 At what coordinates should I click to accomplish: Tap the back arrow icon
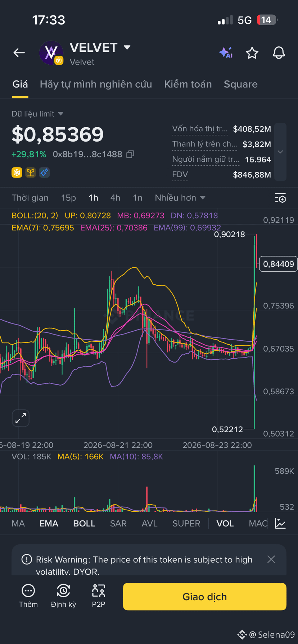(x=19, y=53)
